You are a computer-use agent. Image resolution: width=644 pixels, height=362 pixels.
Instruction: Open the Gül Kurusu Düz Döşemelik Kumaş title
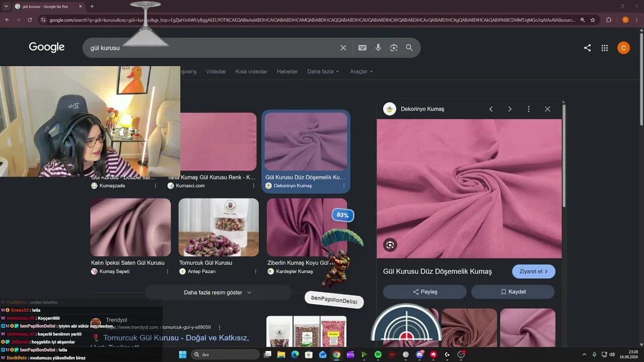click(437, 271)
